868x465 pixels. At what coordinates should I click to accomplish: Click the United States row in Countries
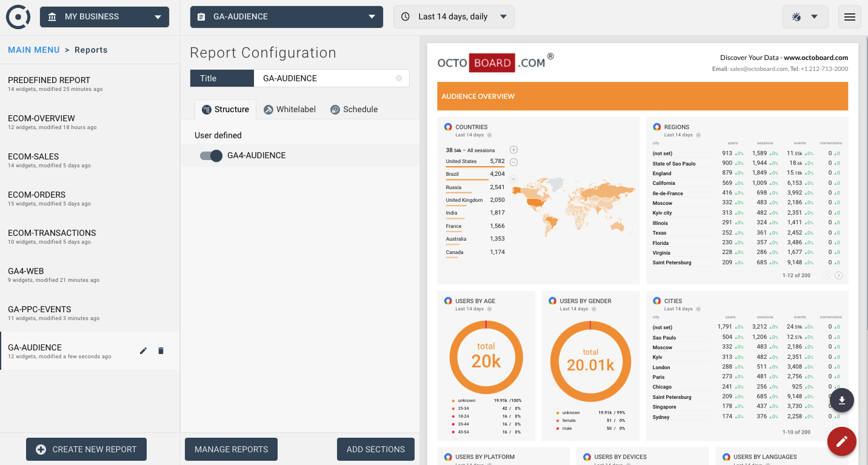coord(475,161)
